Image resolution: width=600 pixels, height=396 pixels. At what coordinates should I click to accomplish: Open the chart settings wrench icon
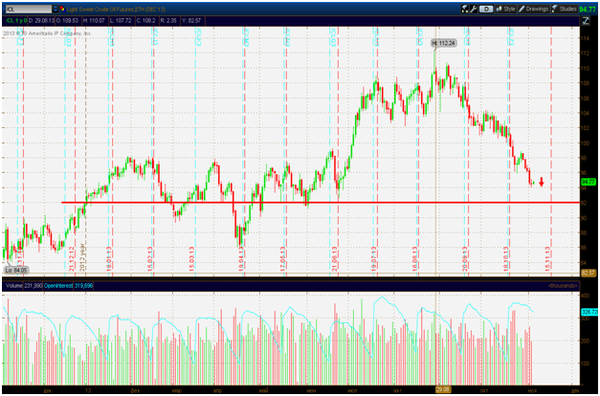click(x=474, y=9)
